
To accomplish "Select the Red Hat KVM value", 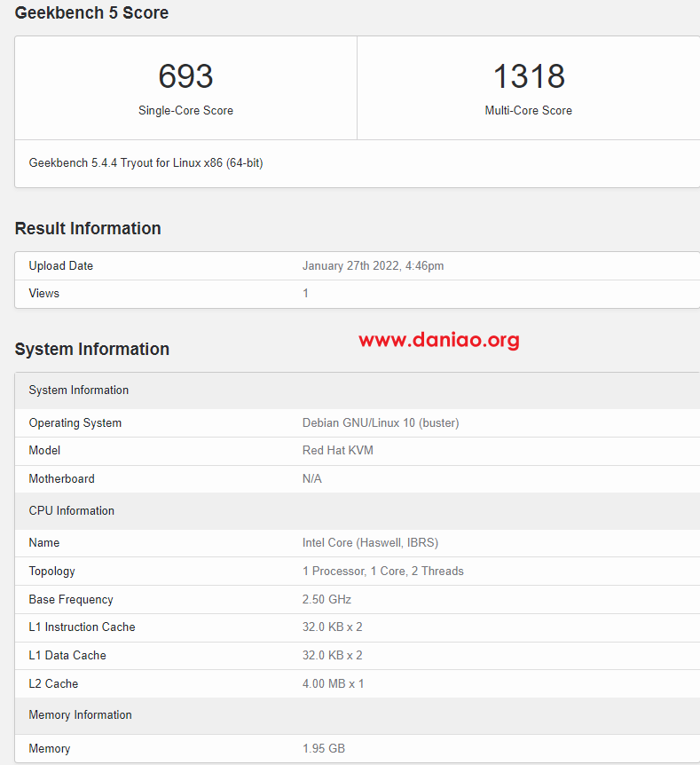I will 338,450.
